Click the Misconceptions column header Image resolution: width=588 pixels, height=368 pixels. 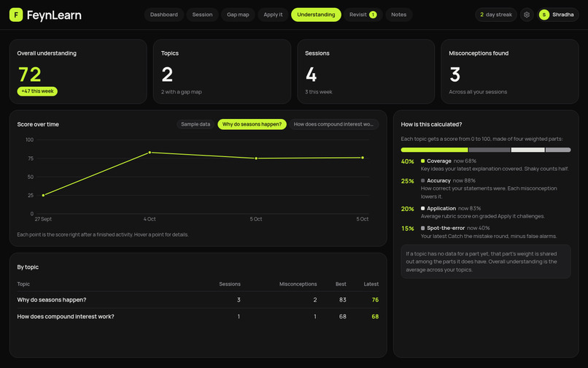click(x=298, y=284)
